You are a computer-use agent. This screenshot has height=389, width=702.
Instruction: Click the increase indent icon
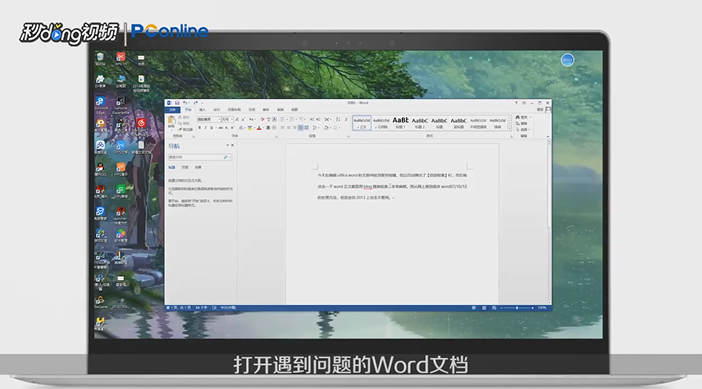click(x=318, y=119)
